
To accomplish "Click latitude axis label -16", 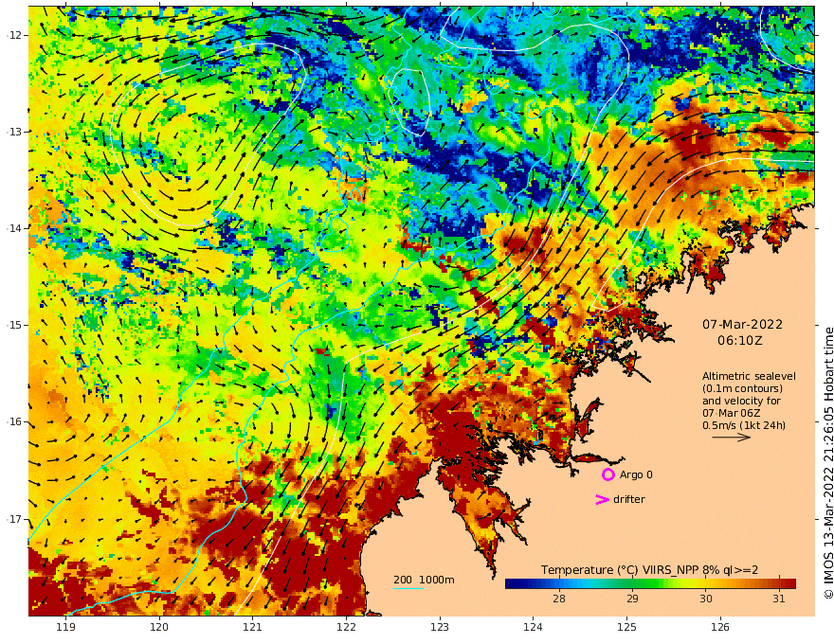I will point(12,421).
